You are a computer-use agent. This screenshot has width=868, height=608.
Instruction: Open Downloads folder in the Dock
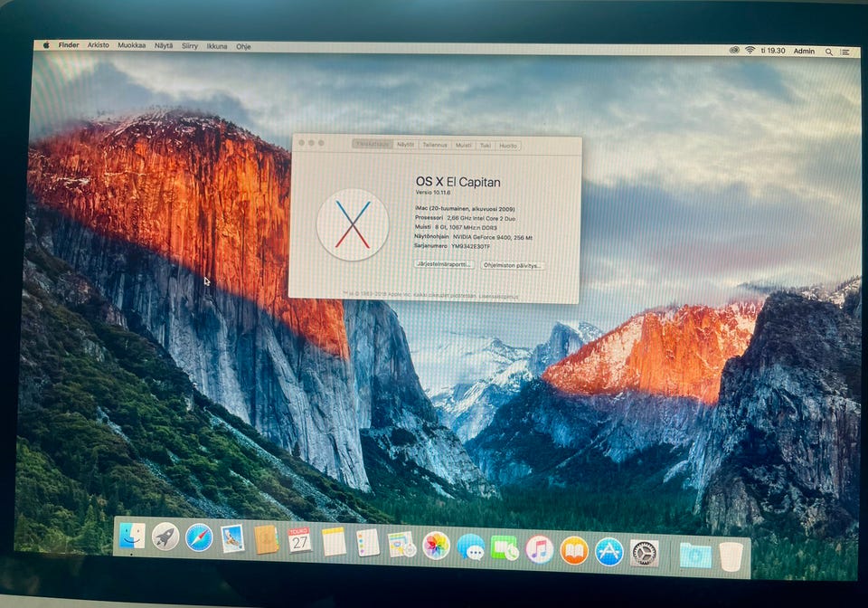click(695, 555)
